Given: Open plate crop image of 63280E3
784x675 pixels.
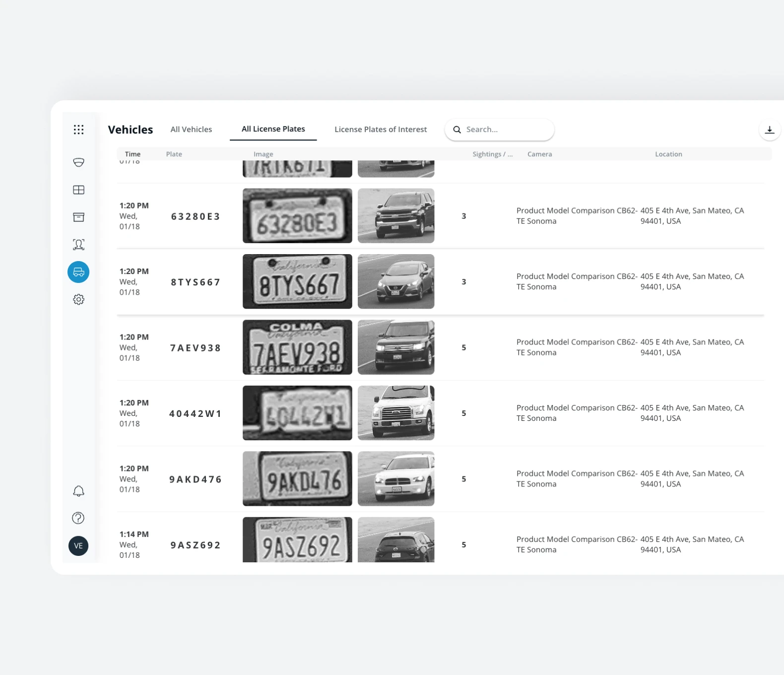Looking at the screenshot, I should (297, 216).
